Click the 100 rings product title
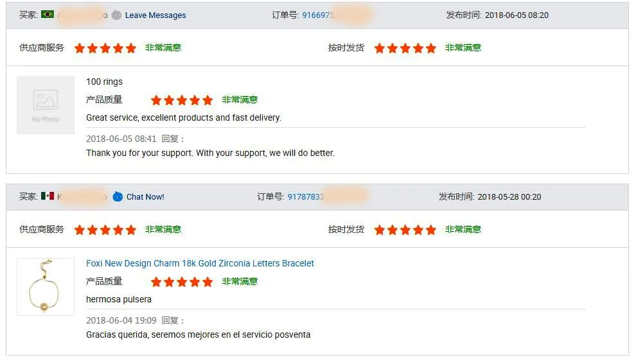Viewport: 636px width, 364px height. pos(104,82)
